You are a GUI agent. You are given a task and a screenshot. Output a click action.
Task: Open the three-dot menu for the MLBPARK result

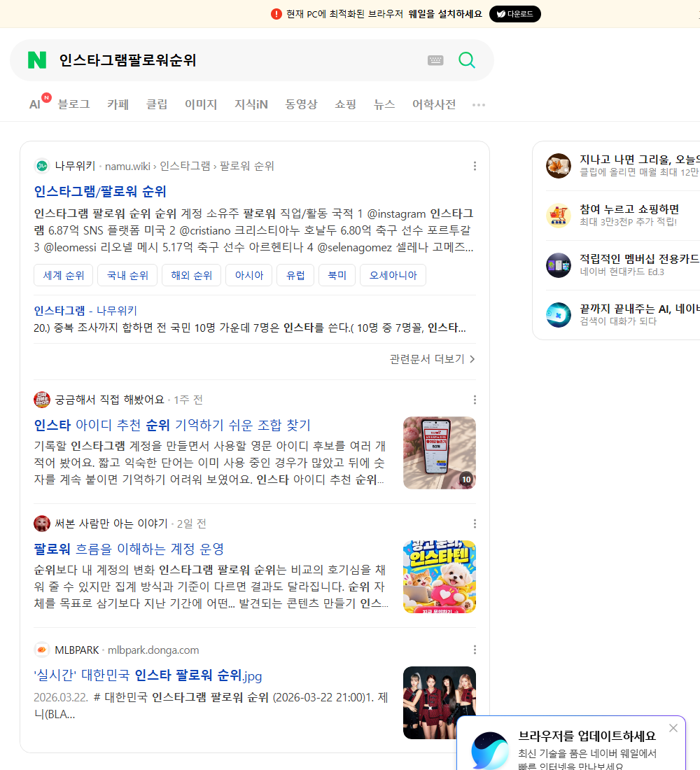(x=475, y=650)
